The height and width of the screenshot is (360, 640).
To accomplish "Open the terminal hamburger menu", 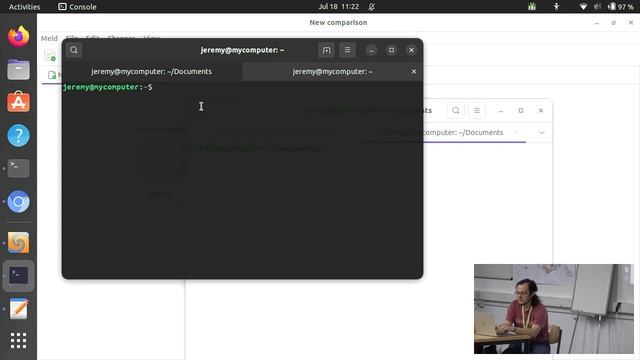I will click(347, 50).
